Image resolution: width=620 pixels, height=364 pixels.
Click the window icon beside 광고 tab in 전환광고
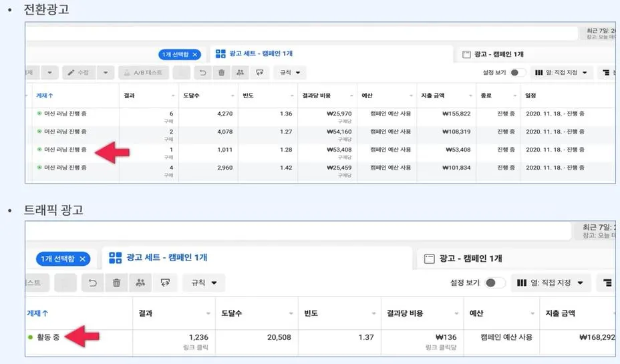click(466, 54)
